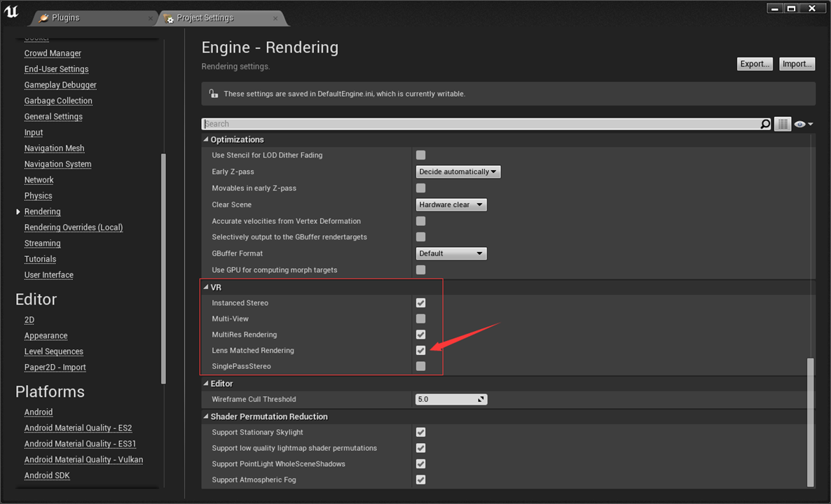Click the Unreal Engine logo top-left

12,12
